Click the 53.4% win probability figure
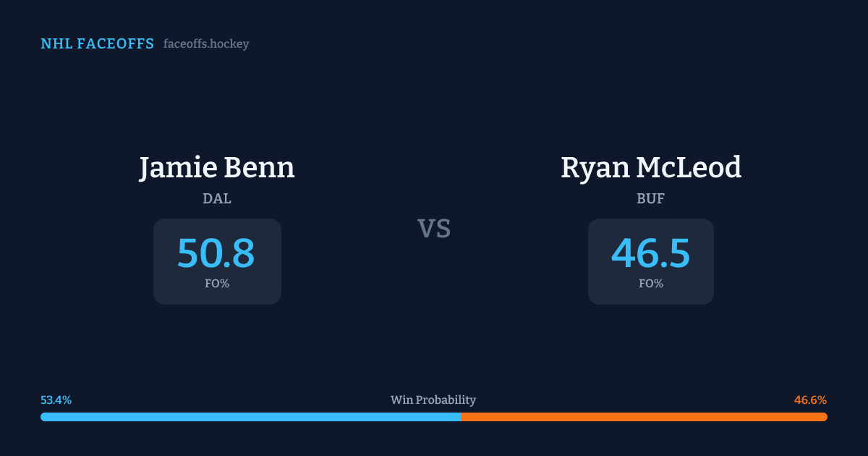The image size is (868, 456). pyautogui.click(x=56, y=400)
